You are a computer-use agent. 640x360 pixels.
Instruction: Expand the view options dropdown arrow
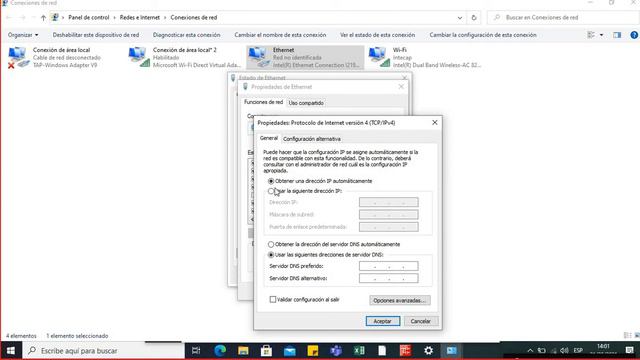tap(601, 35)
